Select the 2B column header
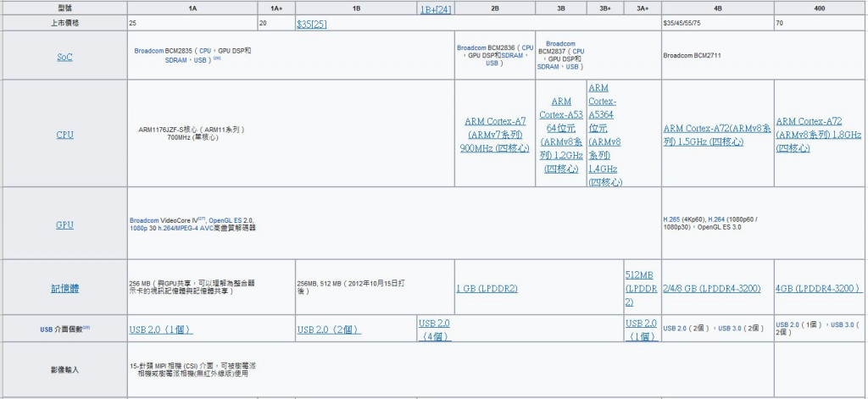This screenshot has height=399, width=868. (495, 8)
